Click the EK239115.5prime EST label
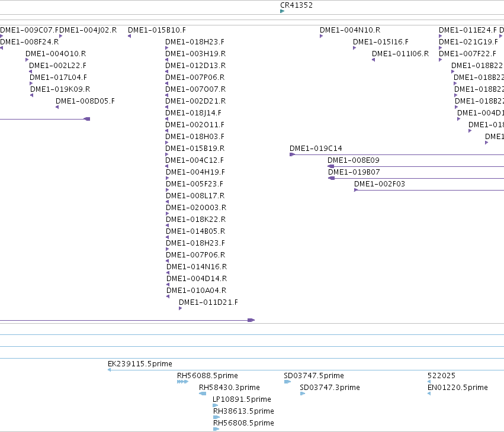This screenshot has height=432, width=504. point(140,364)
